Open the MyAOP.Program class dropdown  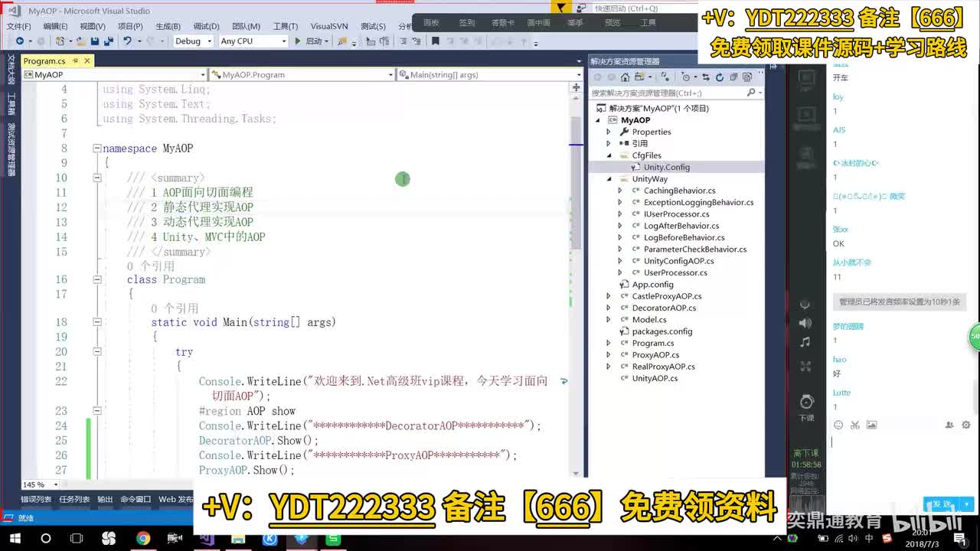303,74
